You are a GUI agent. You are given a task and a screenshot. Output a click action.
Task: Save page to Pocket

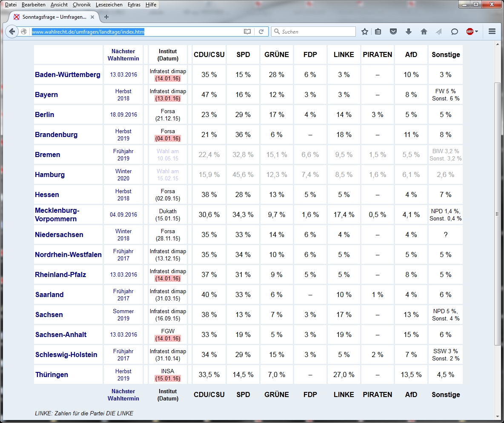(394, 31)
